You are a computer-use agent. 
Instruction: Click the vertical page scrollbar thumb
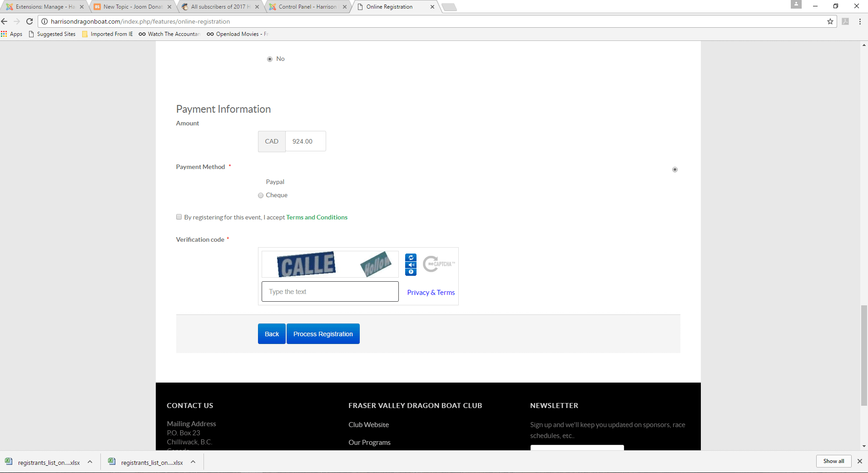(x=863, y=355)
